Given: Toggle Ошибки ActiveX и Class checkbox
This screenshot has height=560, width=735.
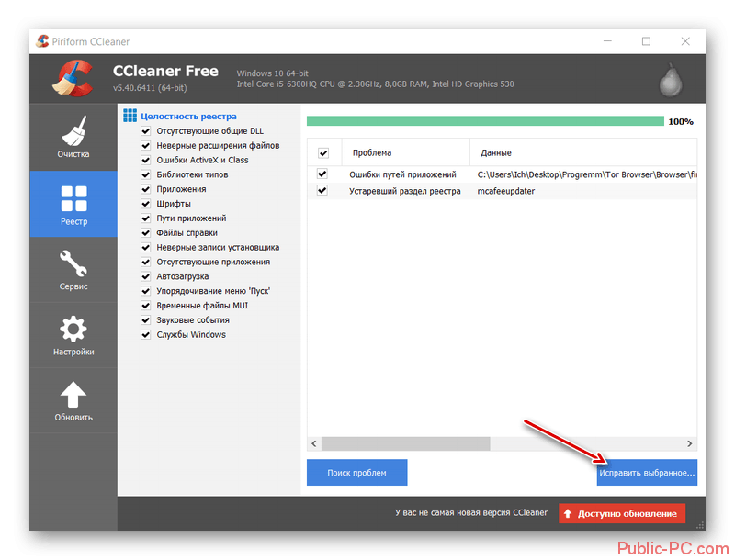Looking at the screenshot, I should point(146,160).
